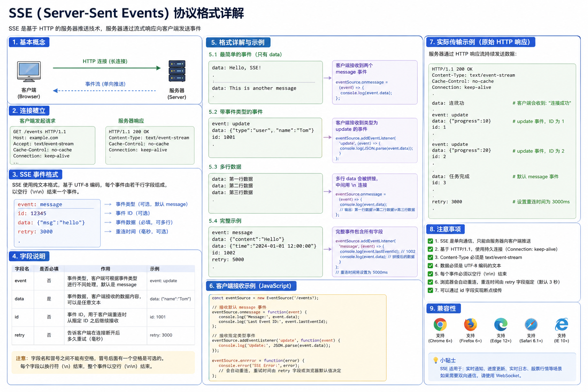The width and height of the screenshot is (588, 392).
Task: Click checkmark for SSE 是单向通信
Action: tap(430, 241)
